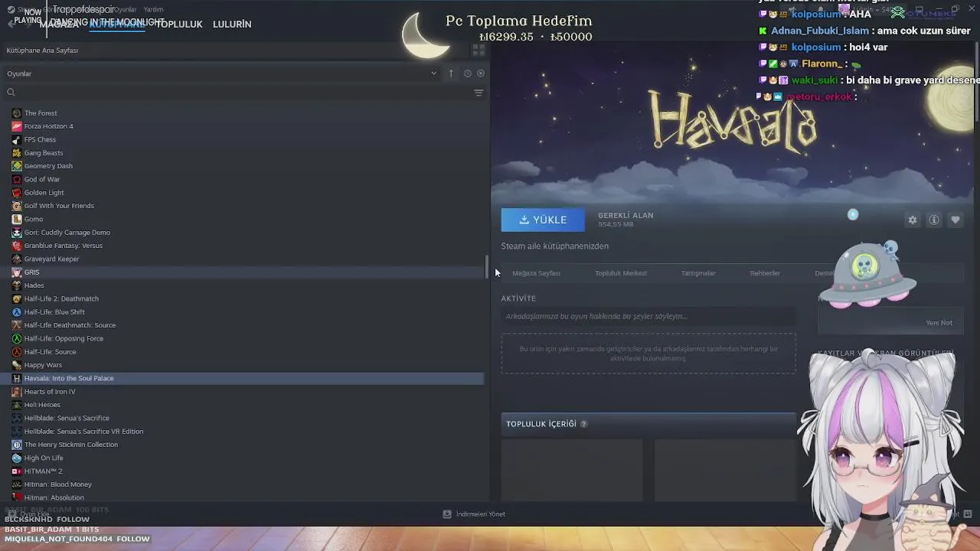Select The Forest in game list

tap(41, 113)
